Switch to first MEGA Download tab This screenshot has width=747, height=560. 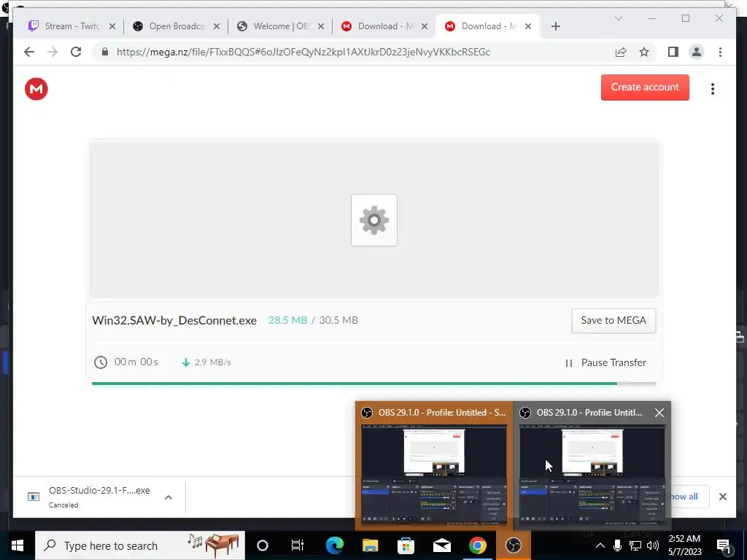point(385,26)
